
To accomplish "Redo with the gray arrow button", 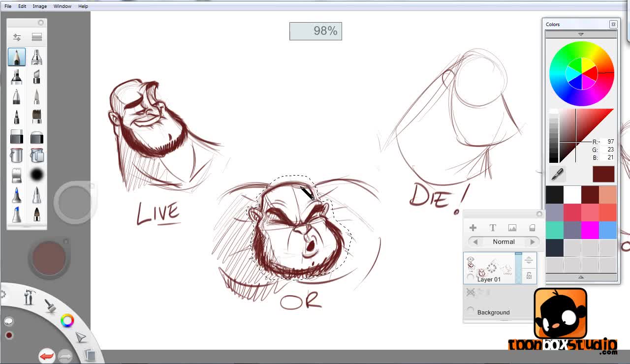I will [x=65, y=356].
